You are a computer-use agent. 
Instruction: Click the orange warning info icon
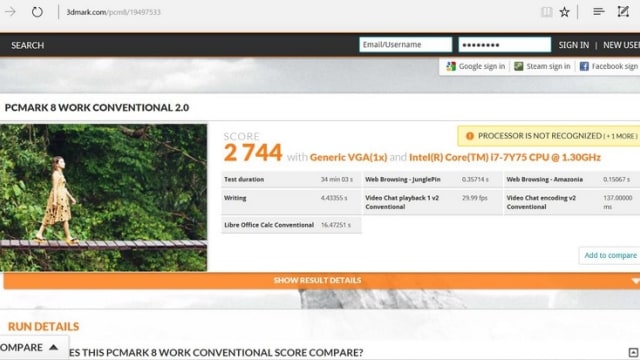[469, 136]
